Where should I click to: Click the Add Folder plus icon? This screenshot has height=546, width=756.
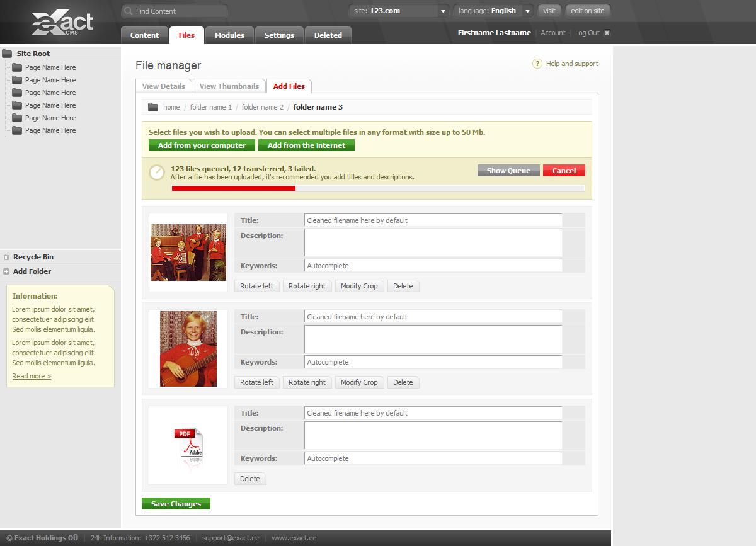tap(6, 271)
